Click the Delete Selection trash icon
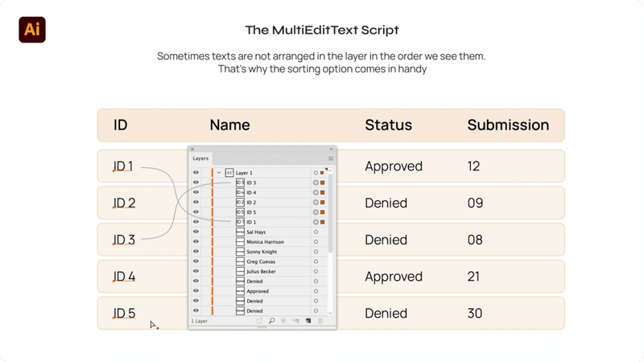Screen dimensions: 644x362 320,321
